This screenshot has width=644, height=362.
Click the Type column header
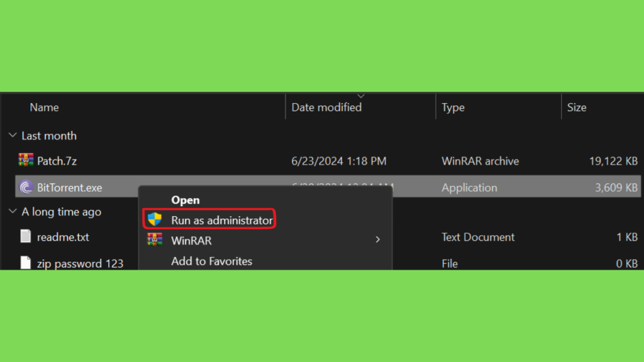pos(453,107)
